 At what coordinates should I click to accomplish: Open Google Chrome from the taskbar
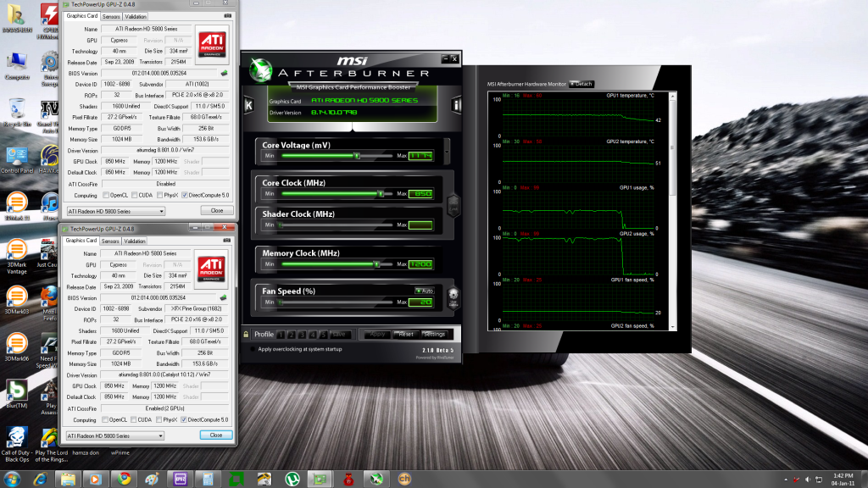(x=124, y=479)
